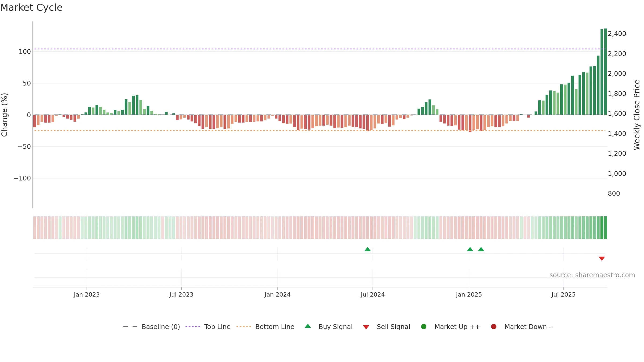Click the second buy signal triangle after Jan 2025
This screenshot has height=362, width=644.
481,249
